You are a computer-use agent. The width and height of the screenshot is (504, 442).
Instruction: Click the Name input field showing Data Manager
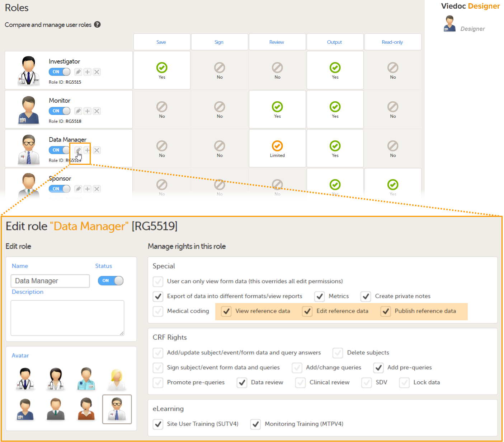pos(50,281)
